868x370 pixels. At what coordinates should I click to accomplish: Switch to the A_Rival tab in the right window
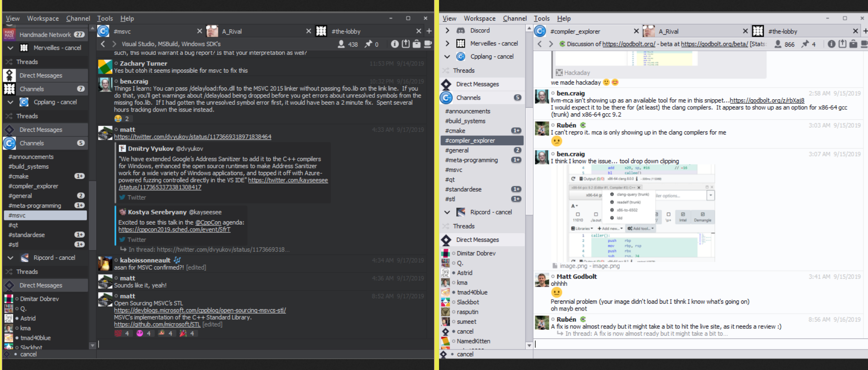[696, 31]
